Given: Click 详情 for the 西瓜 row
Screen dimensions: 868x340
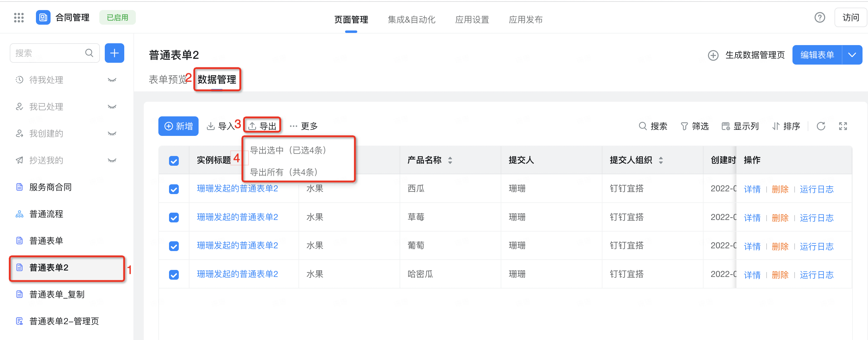Looking at the screenshot, I should [752, 189].
